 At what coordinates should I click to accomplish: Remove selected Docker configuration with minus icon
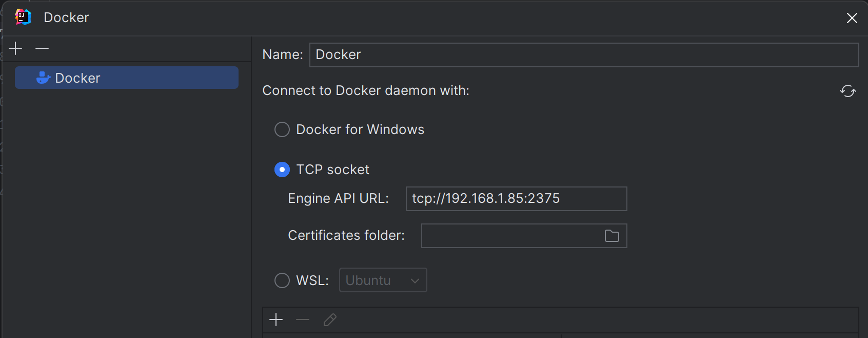pyautogui.click(x=42, y=48)
